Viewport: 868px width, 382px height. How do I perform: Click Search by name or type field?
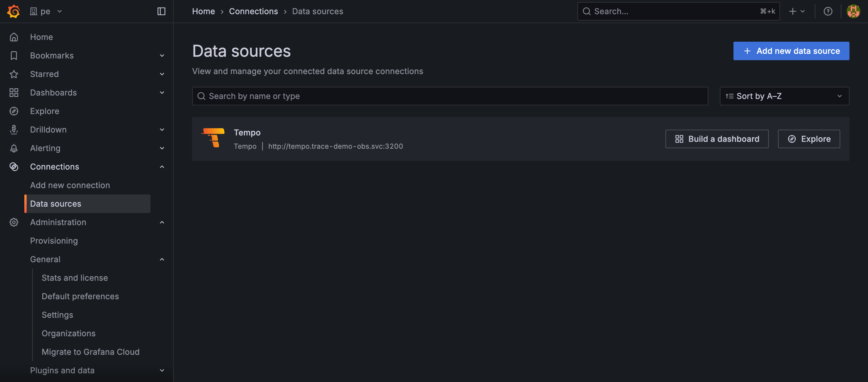pyautogui.click(x=450, y=96)
